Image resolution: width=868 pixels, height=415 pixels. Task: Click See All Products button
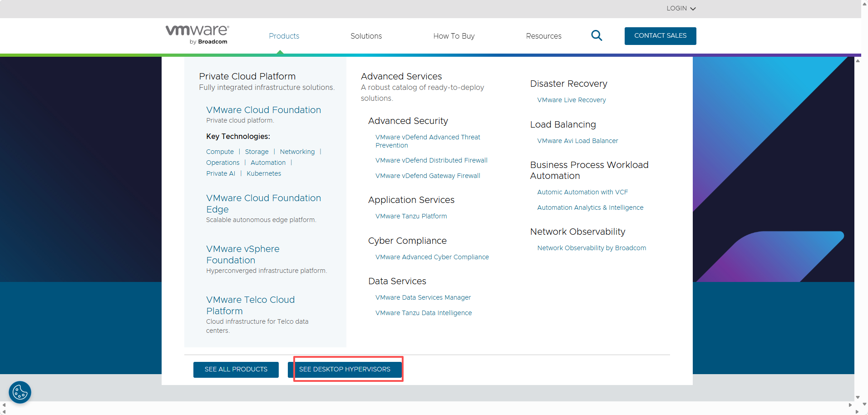point(236,370)
